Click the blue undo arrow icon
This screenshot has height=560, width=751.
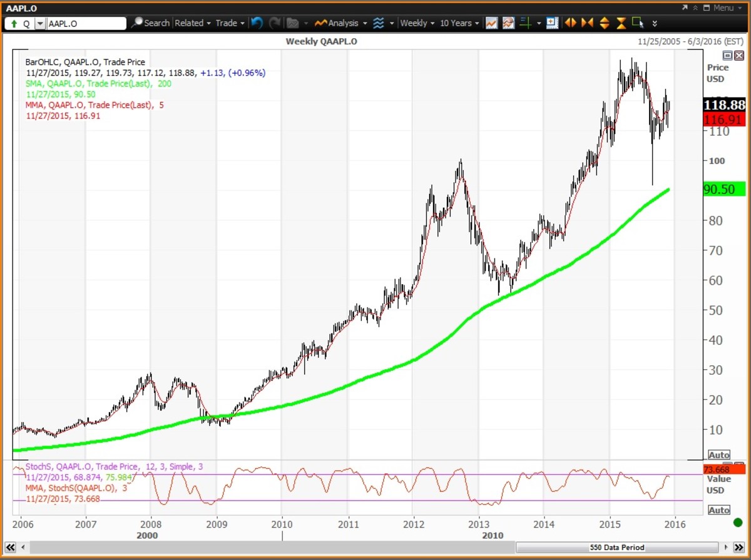click(x=257, y=23)
